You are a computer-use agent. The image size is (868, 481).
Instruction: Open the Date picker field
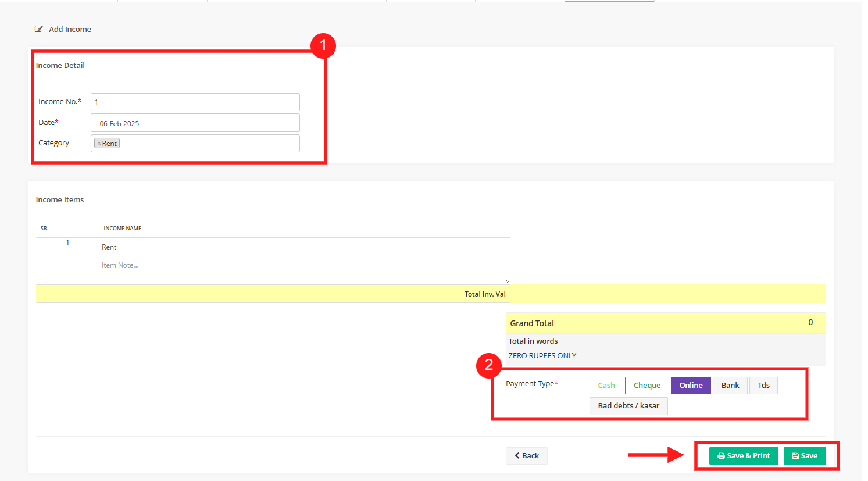tap(195, 123)
